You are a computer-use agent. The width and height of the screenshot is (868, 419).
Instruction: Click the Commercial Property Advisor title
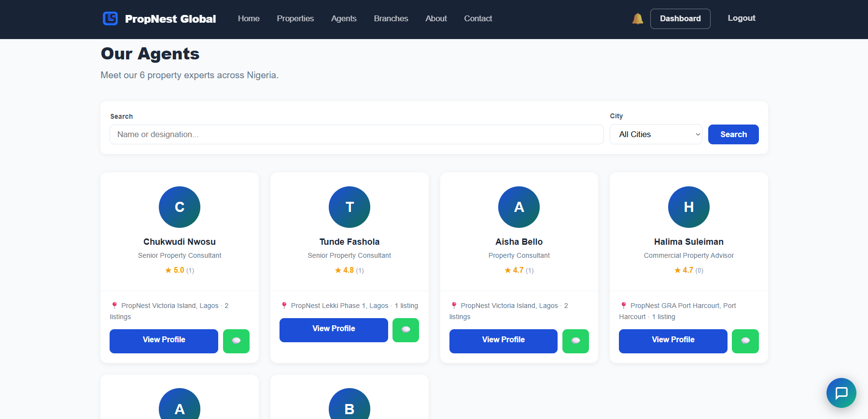[x=689, y=255]
